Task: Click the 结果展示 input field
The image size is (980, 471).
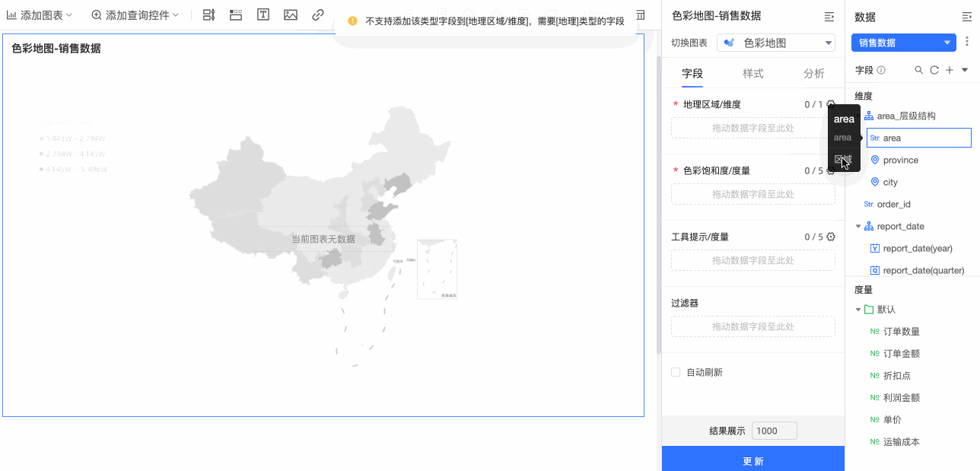Action: [774, 431]
